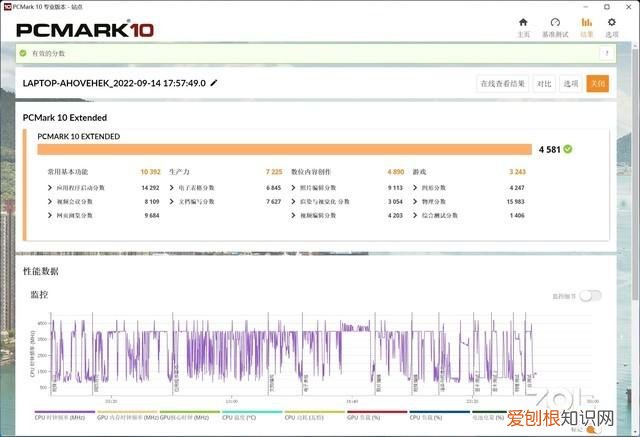
Task: Go to the Home (主页) icon
Action: [523, 22]
